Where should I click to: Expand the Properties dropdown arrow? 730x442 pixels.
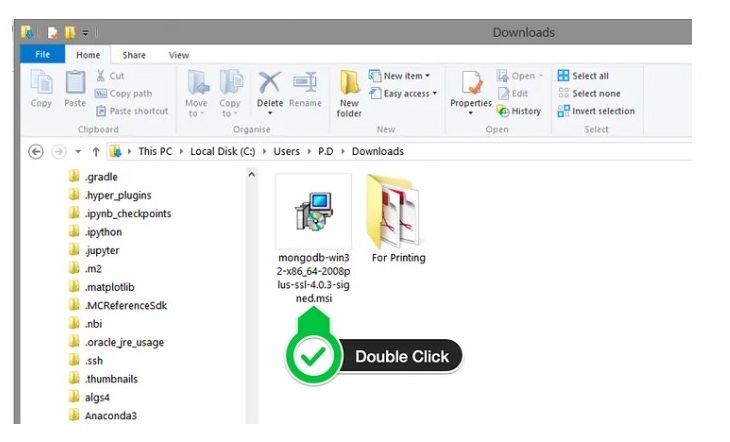coord(471,113)
